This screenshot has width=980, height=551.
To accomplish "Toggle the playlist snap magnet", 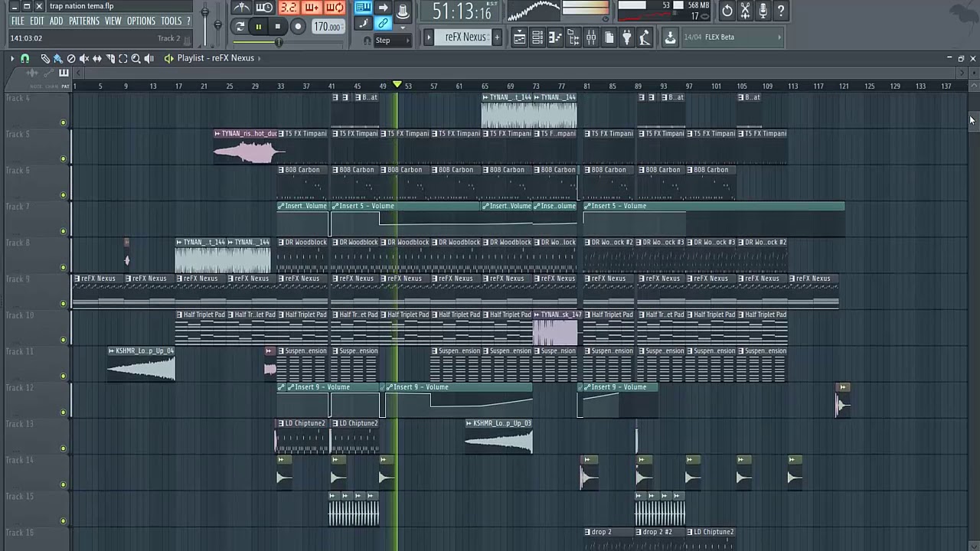I will tap(24, 58).
